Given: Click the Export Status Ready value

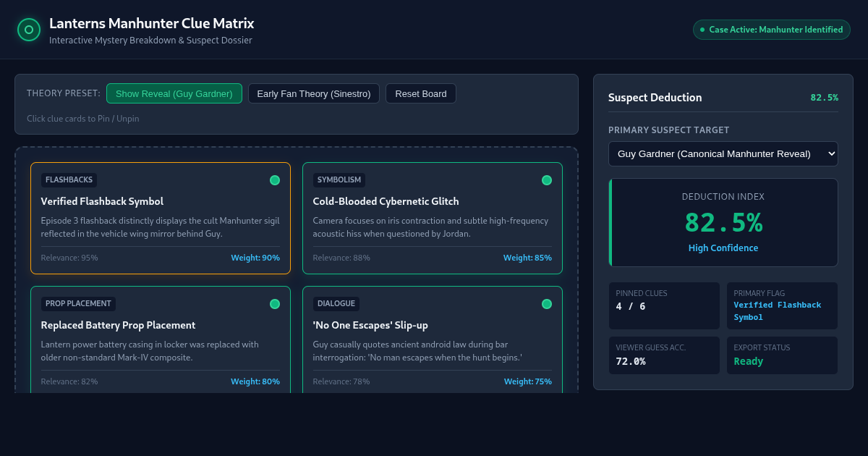Looking at the screenshot, I should pos(749,361).
